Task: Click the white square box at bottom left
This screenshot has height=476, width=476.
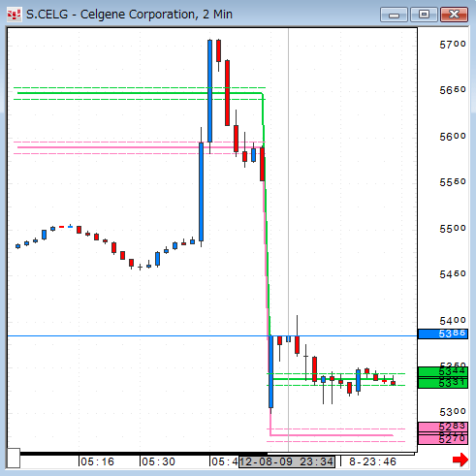Action: [14, 458]
